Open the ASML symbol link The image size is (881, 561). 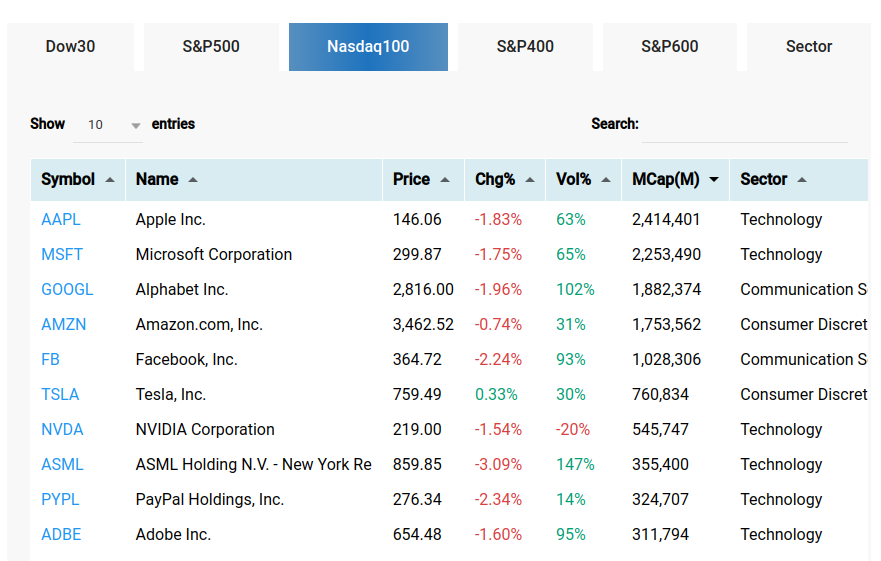pyautogui.click(x=62, y=465)
